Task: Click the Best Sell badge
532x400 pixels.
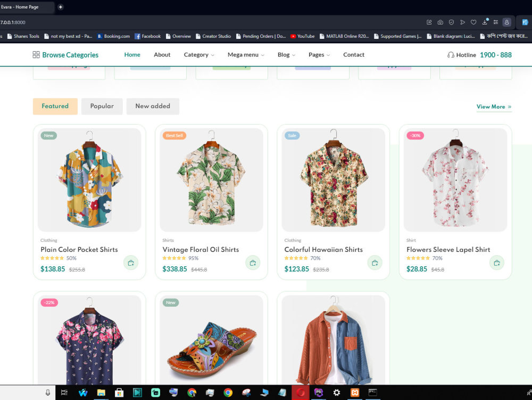Action: tap(174, 135)
